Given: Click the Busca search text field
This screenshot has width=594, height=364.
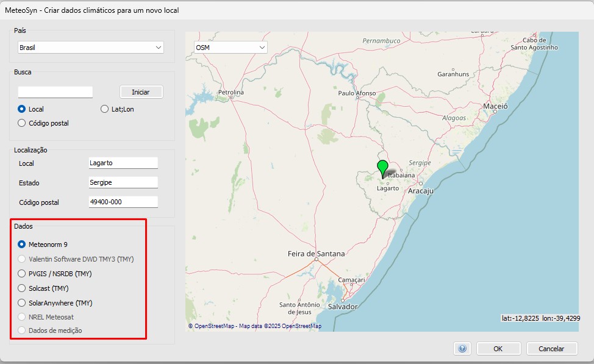Looking at the screenshot, I should pyautogui.click(x=55, y=92).
